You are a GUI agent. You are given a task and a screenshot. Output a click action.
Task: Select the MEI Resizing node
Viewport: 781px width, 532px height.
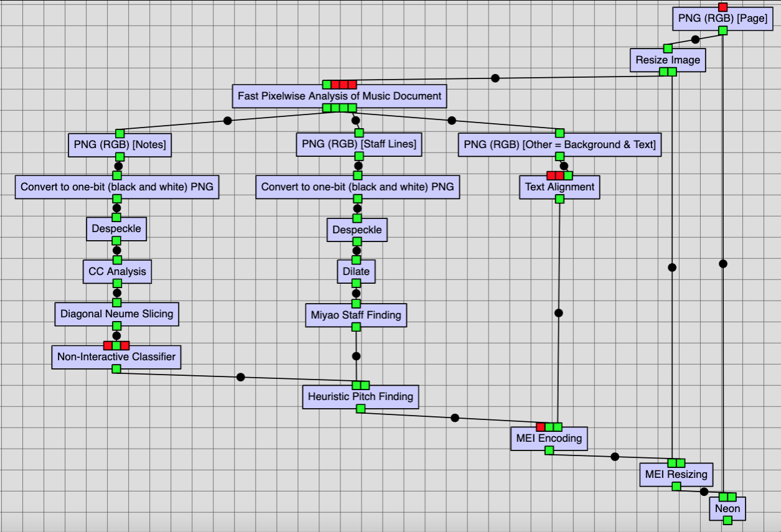(x=676, y=475)
